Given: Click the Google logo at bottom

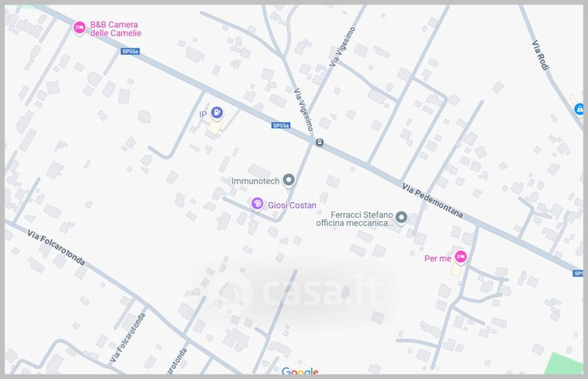Looking at the screenshot, I should point(300,371).
